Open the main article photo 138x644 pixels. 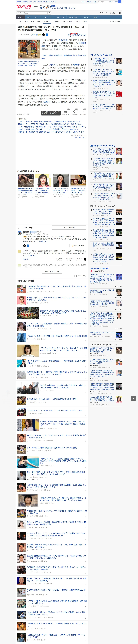(x=29, y=49)
